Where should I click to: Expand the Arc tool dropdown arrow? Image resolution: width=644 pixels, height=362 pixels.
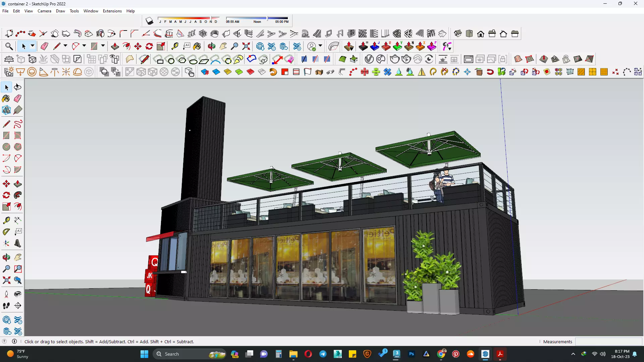[x=84, y=46]
